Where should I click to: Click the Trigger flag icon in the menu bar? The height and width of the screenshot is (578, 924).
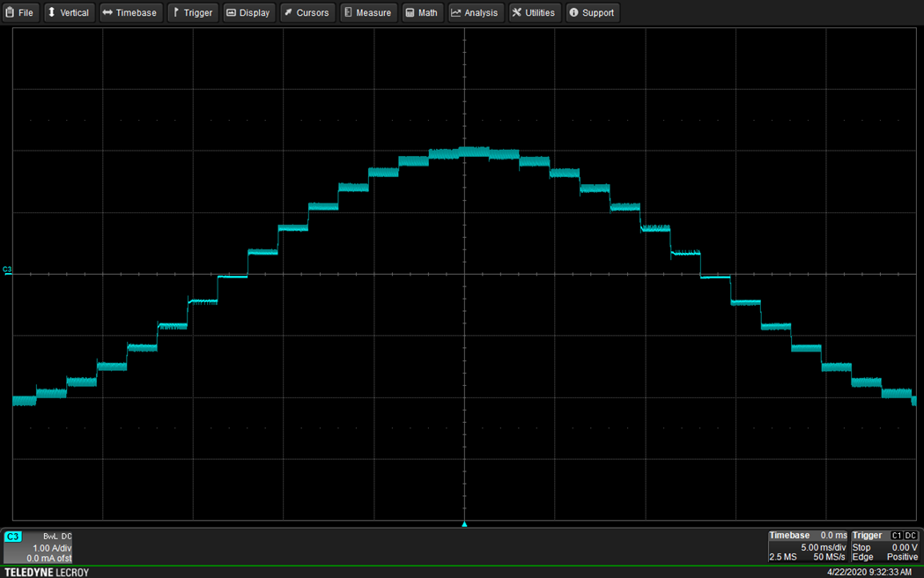tap(176, 13)
